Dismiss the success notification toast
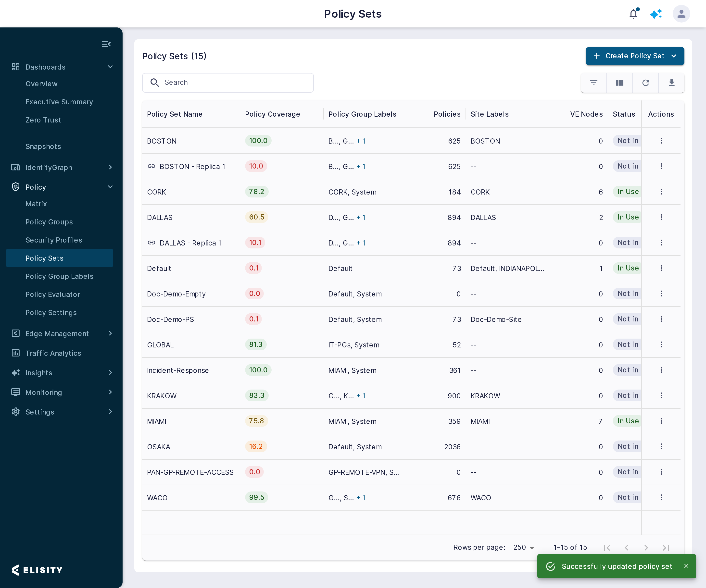 point(686,566)
